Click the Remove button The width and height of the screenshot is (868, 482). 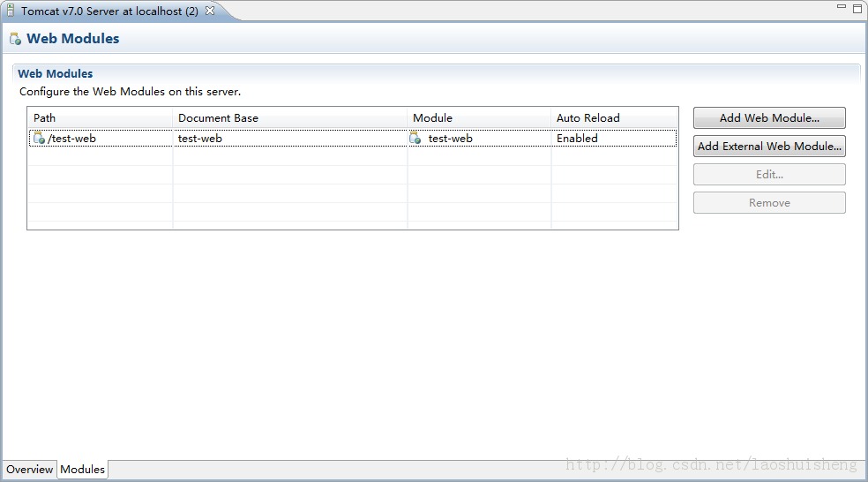[x=769, y=203]
